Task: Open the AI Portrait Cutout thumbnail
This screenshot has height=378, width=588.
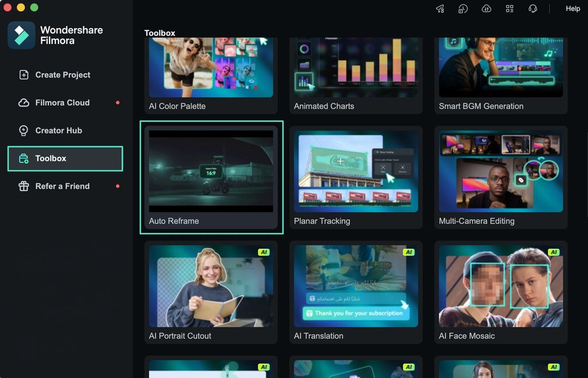Action: (x=211, y=286)
